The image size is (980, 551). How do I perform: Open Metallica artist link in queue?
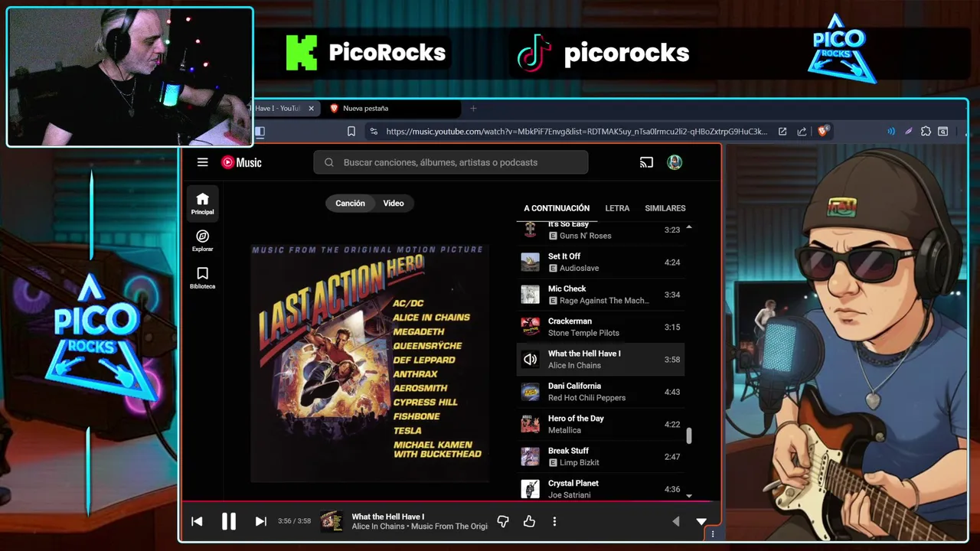564,430
